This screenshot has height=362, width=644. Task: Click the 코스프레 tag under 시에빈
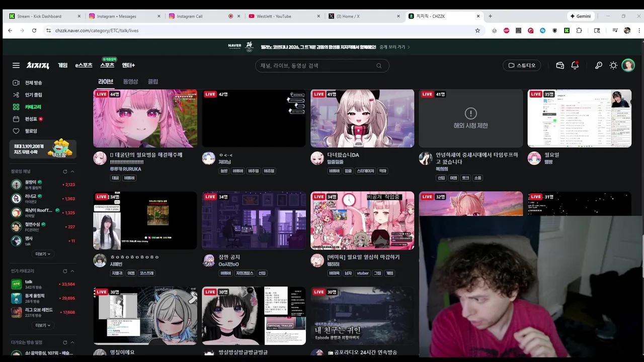[x=146, y=273]
